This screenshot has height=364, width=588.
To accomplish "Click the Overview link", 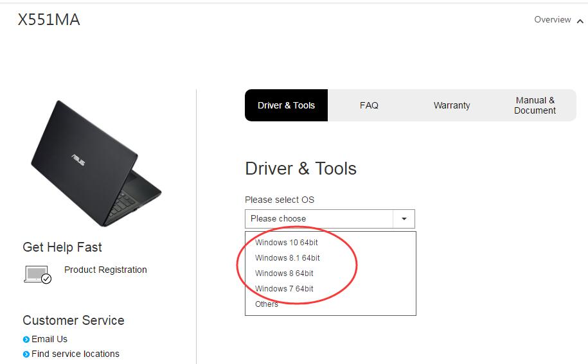I will [553, 19].
